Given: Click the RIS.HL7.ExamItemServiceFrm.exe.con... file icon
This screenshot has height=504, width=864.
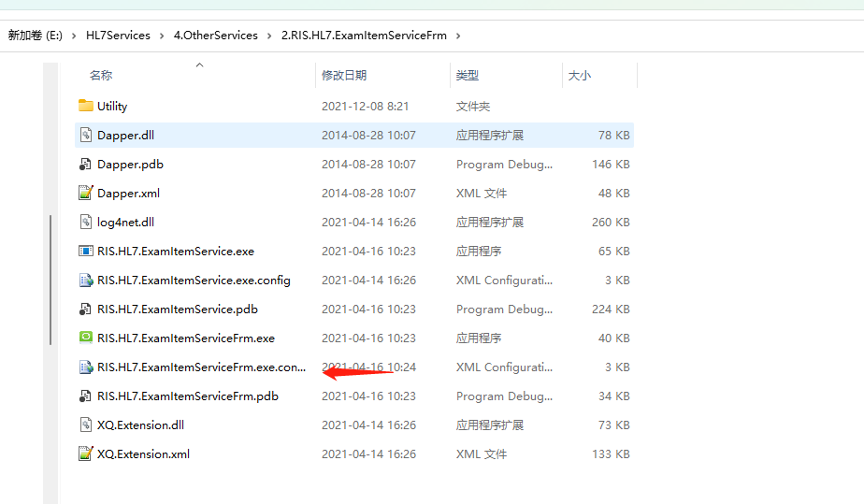Looking at the screenshot, I should click(85, 367).
